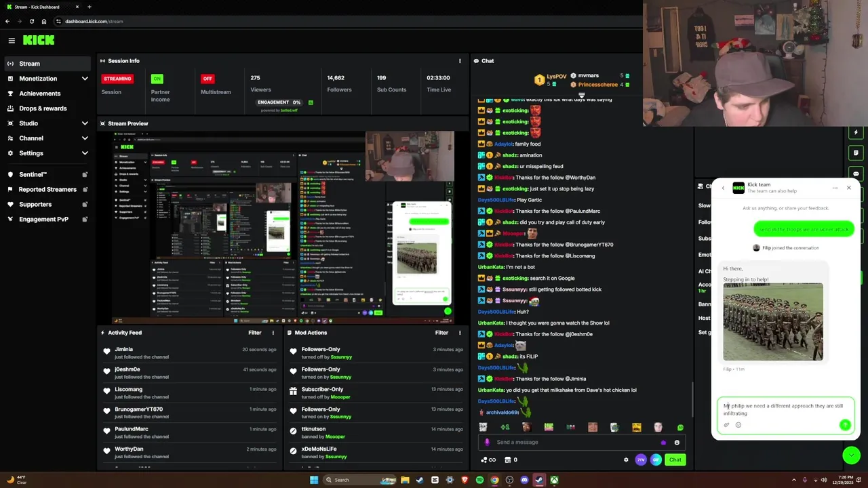
Task: Open Xbox app from taskbar
Action: click(x=554, y=480)
